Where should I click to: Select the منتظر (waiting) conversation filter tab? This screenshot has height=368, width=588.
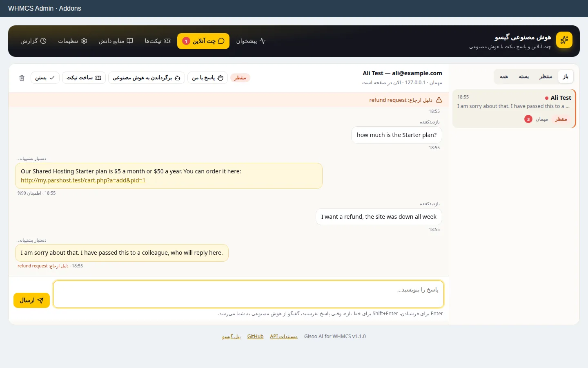pos(546,76)
